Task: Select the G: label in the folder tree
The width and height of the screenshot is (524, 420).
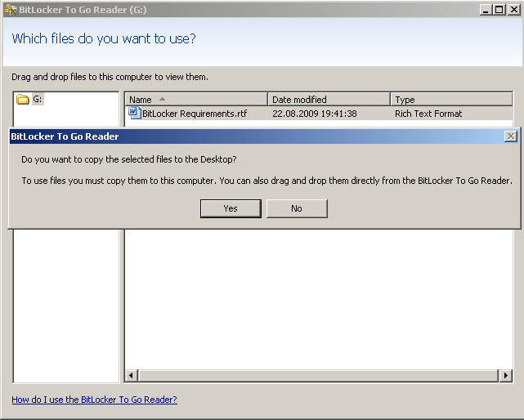Action: tap(38, 99)
